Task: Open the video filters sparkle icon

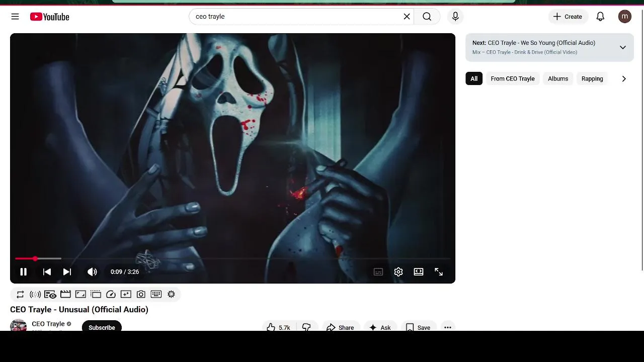Action: click(126, 294)
